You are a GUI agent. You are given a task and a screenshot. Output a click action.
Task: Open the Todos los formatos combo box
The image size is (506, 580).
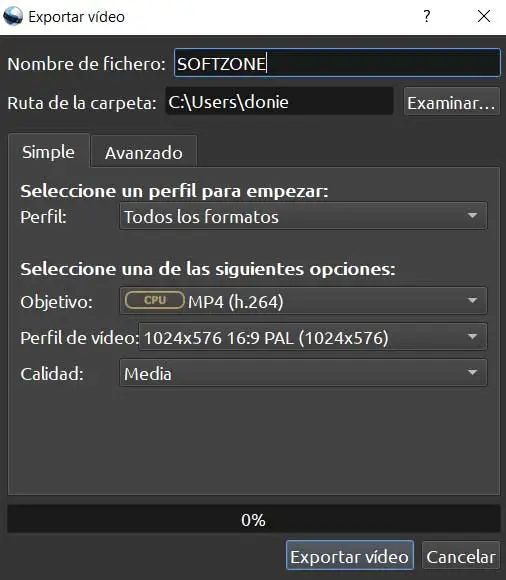click(x=303, y=216)
